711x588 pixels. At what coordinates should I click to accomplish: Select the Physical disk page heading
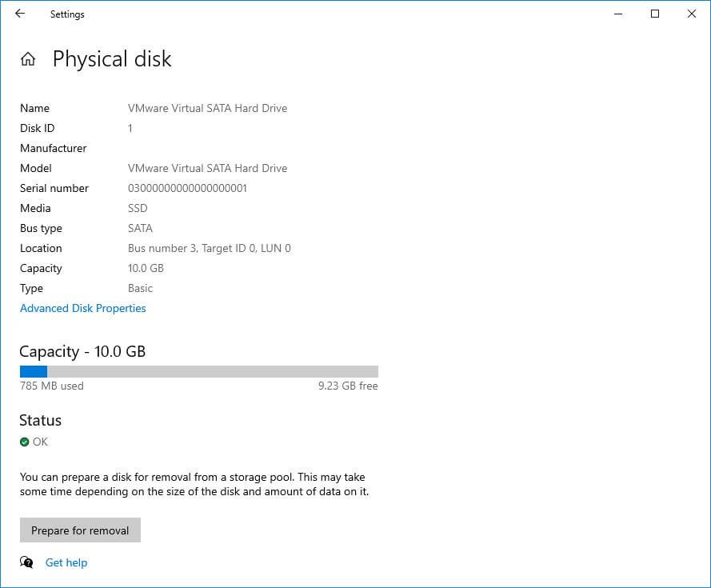(111, 58)
